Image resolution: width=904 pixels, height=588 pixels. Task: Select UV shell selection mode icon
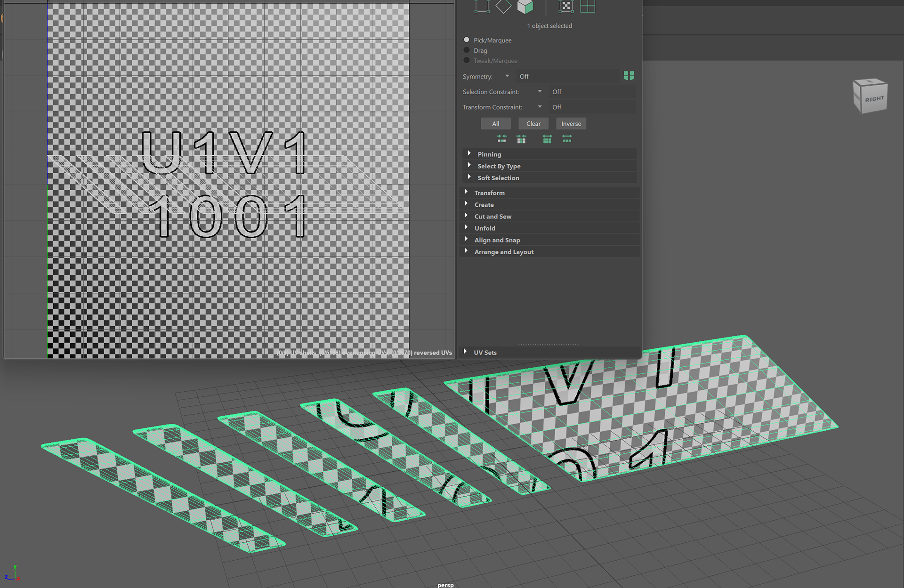click(x=565, y=6)
